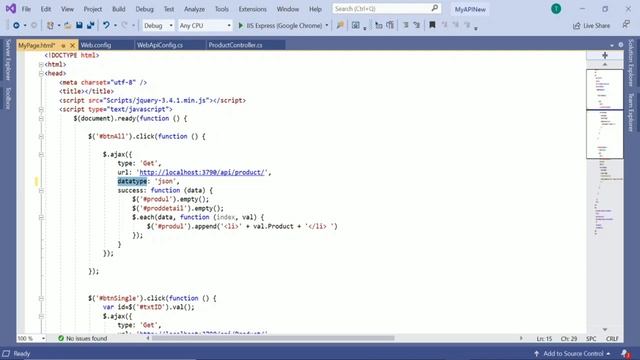Open the Build menu

[119, 9]
